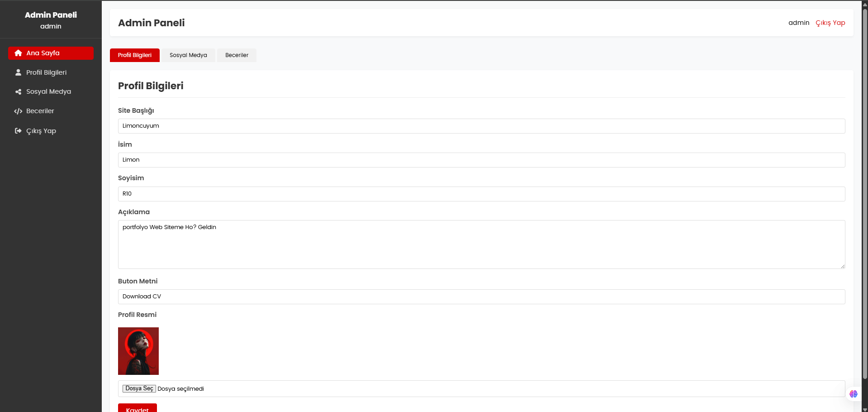Focus the Buton Metni input field
868x412 pixels.
pos(481,297)
